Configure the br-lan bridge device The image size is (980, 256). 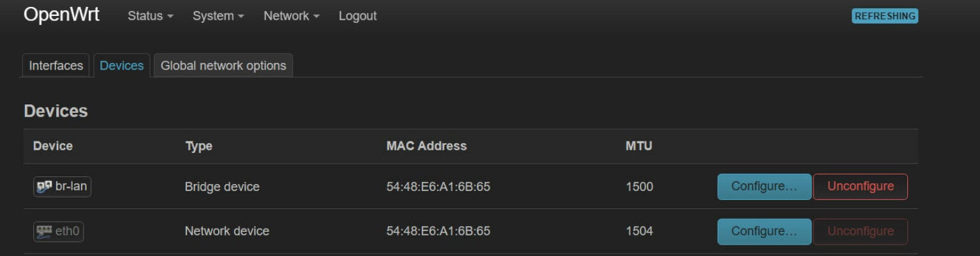tap(764, 187)
